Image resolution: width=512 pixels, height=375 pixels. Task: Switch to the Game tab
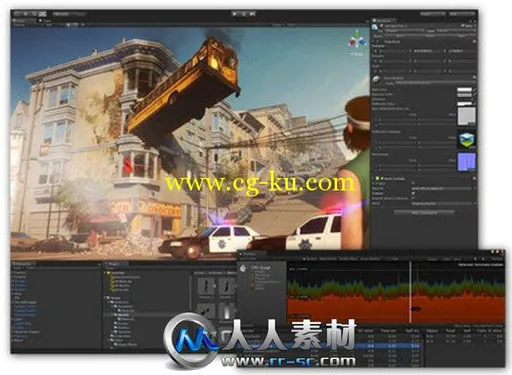(x=46, y=20)
